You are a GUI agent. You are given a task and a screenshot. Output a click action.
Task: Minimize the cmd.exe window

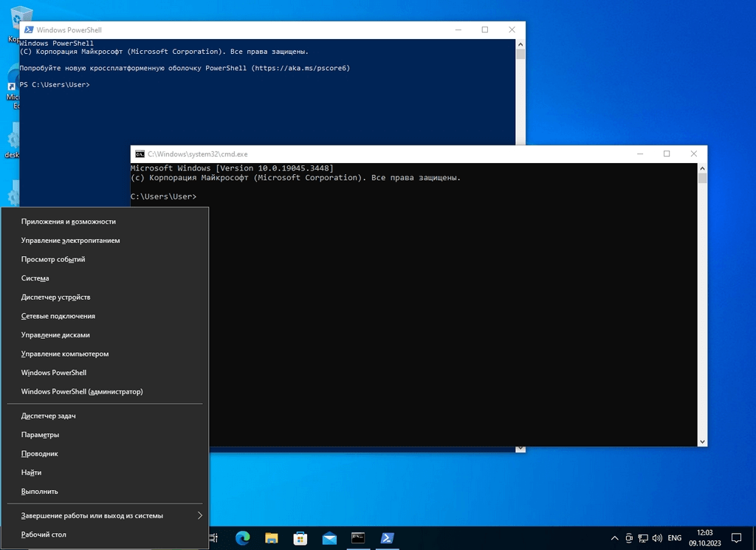(640, 154)
